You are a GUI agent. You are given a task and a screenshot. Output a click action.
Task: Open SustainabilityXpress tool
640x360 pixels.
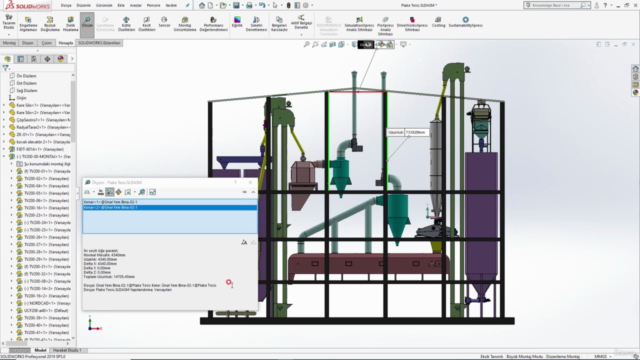coord(465,22)
